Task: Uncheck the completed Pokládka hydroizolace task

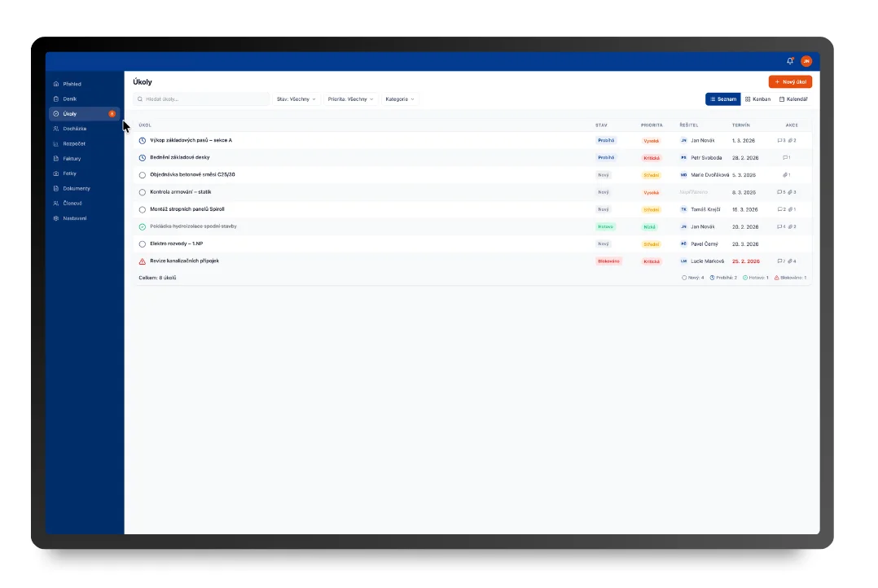Action: 143,226
